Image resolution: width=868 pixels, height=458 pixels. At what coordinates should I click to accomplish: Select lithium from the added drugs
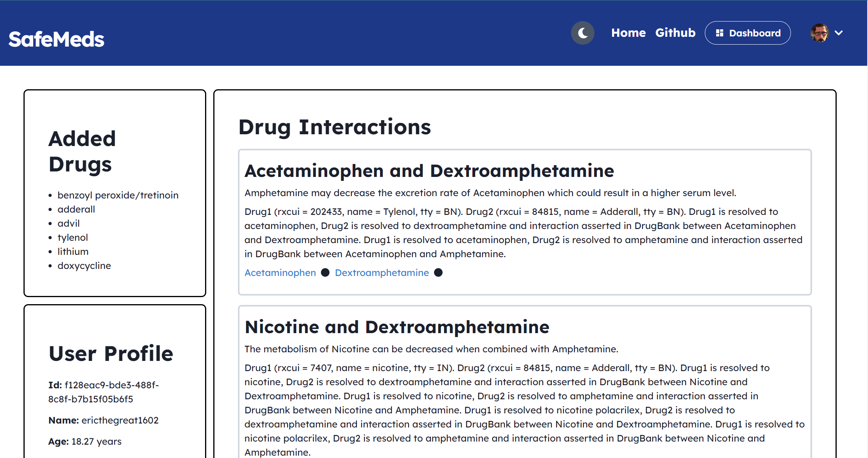click(73, 252)
